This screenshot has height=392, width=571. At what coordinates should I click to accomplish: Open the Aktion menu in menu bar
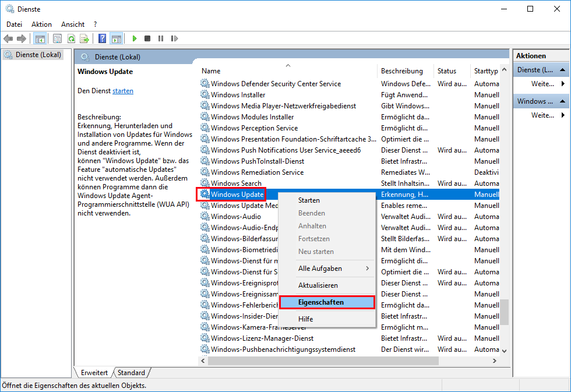[41, 24]
